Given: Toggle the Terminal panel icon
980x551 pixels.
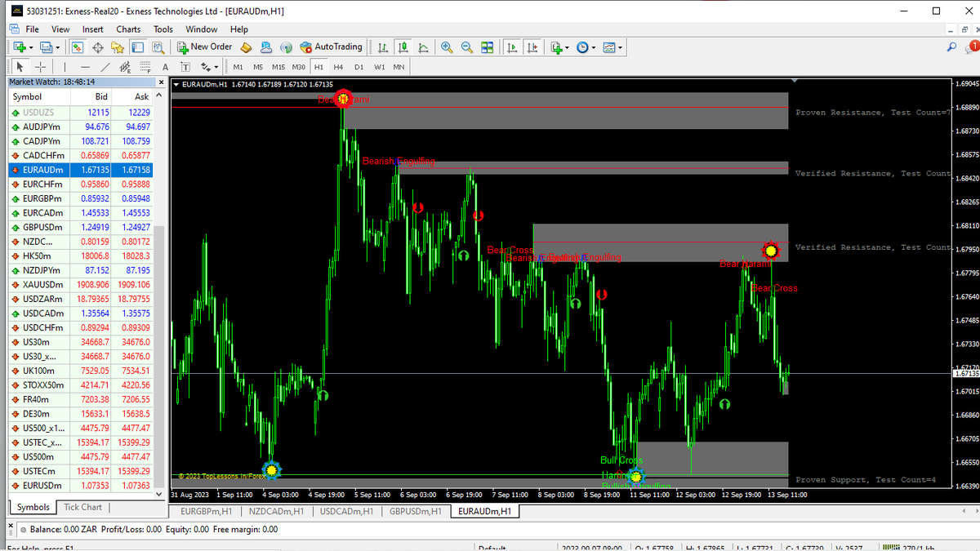Looking at the screenshot, I should tap(137, 47).
